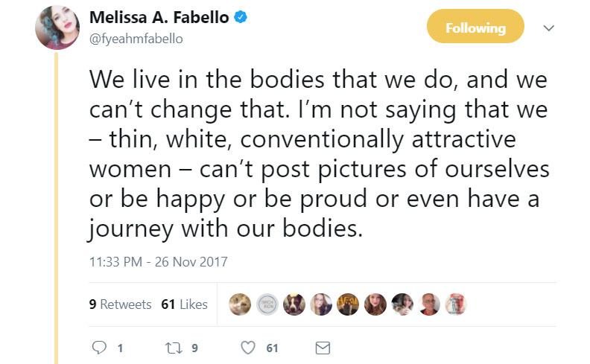The width and height of the screenshot is (590, 364).
Task: Open the cat avatar among likers
Action: pyautogui.click(x=240, y=304)
